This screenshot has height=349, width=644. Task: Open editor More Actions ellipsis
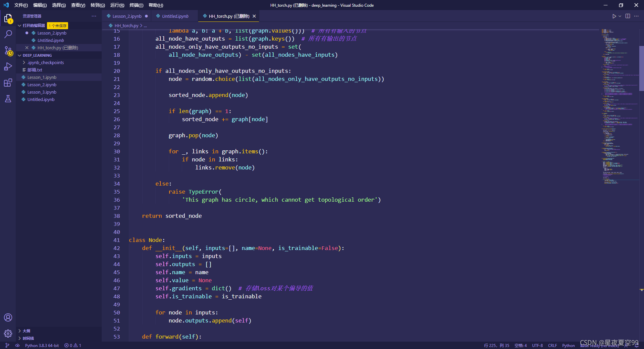click(x=636, y=16)
